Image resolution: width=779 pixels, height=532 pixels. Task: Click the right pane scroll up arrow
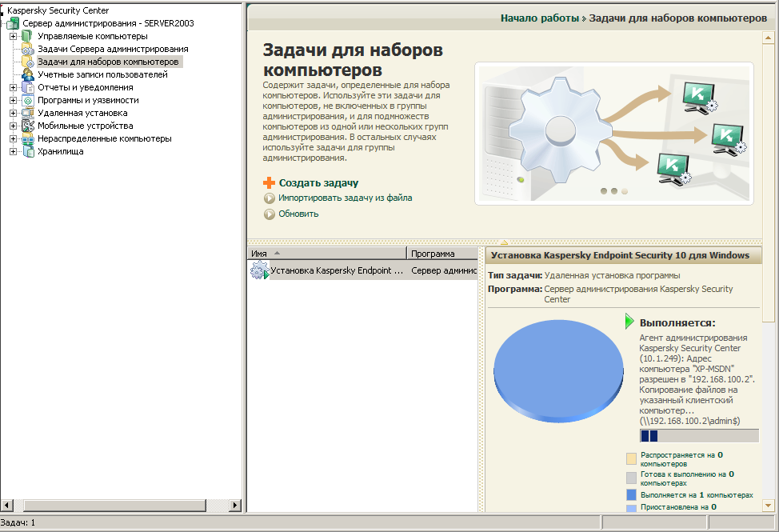tap(768, 38)
